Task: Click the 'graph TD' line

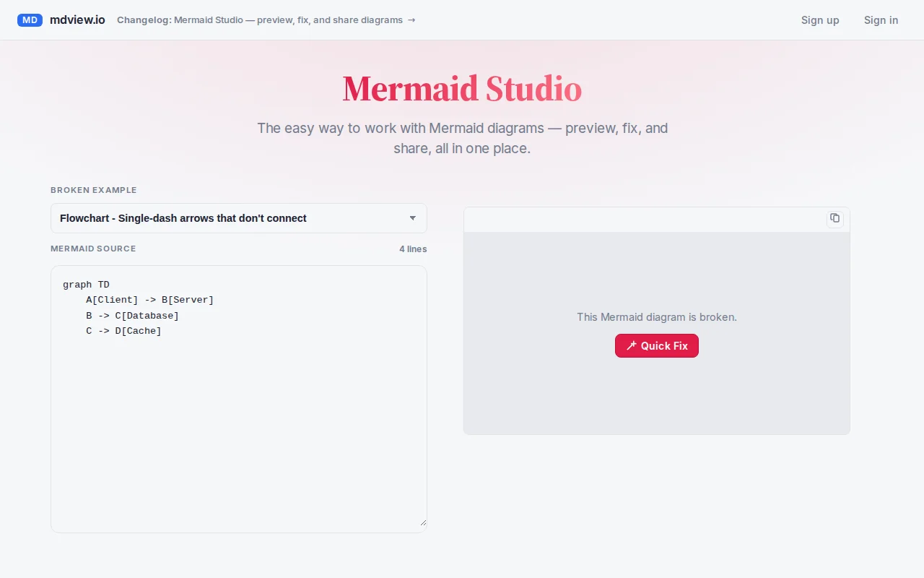Action: 87,285
